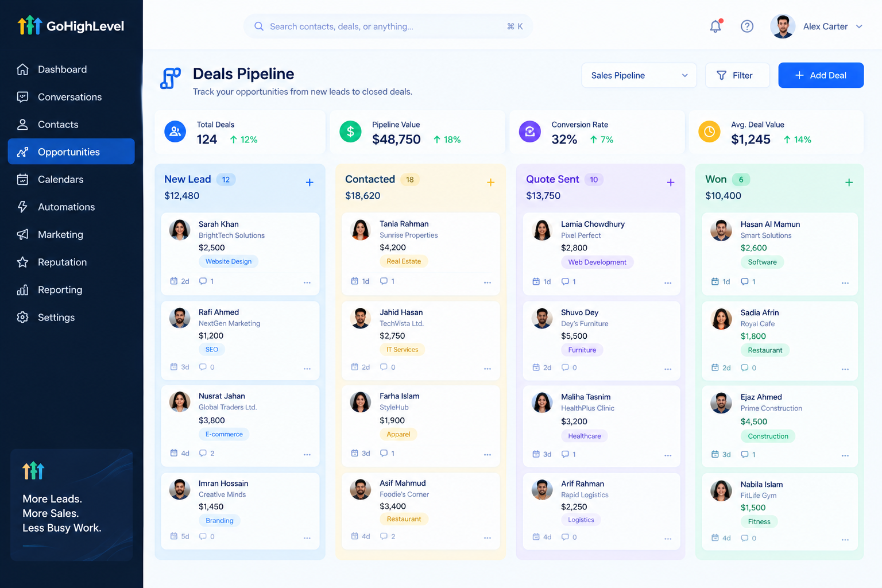Open the three-dot menu on Tania Rahman's card
The width and height of the screenshot is (882, 588).
488,283
